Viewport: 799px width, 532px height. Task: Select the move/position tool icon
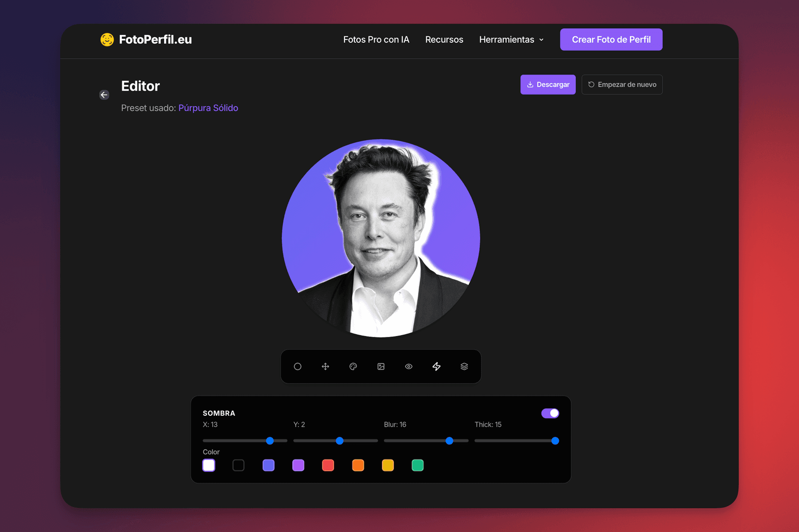coord(325,366)
